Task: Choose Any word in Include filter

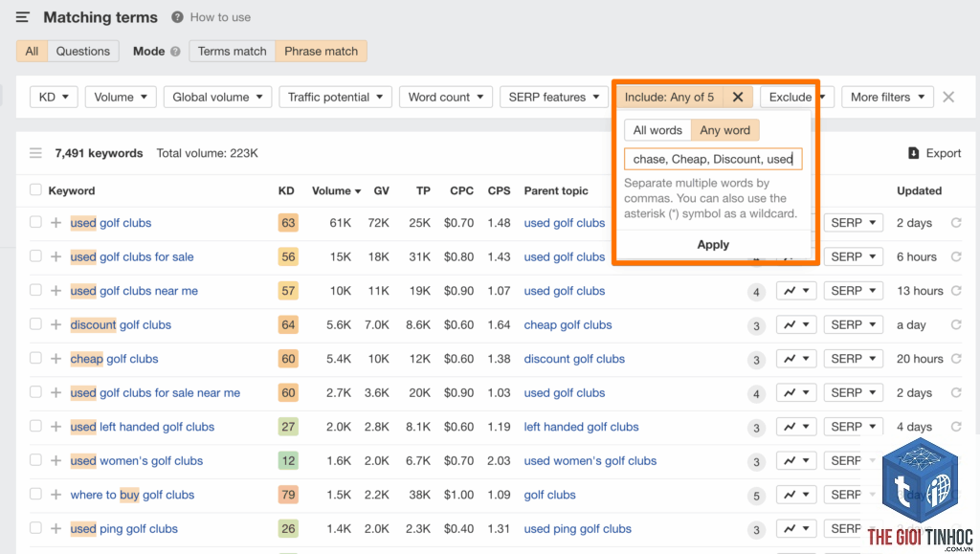Action: click(725, 130)
